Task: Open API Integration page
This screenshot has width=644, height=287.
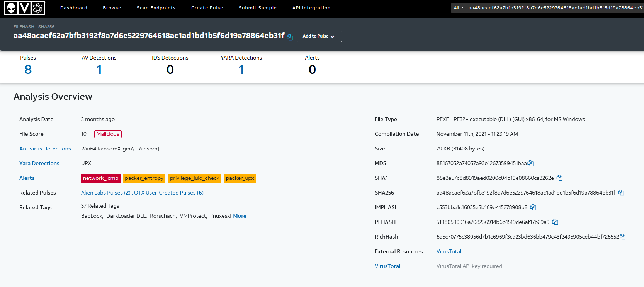Action: [311, 8]
